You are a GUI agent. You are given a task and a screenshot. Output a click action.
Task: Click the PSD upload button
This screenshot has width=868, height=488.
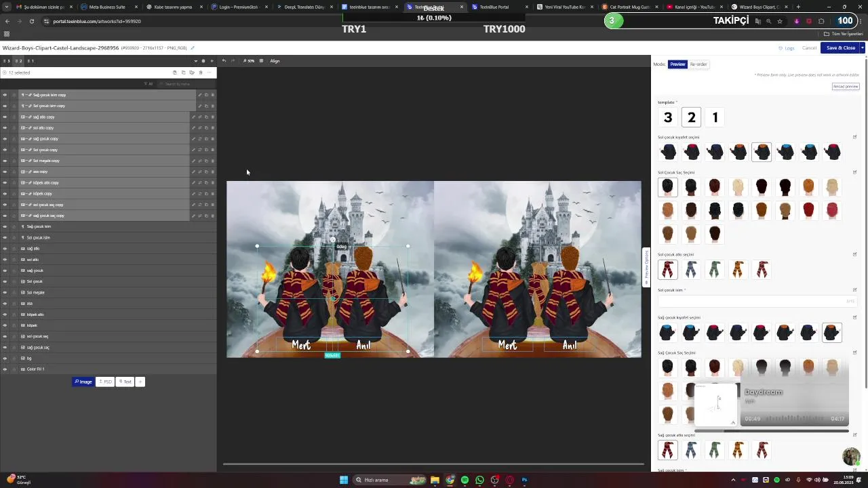point(104,382)
